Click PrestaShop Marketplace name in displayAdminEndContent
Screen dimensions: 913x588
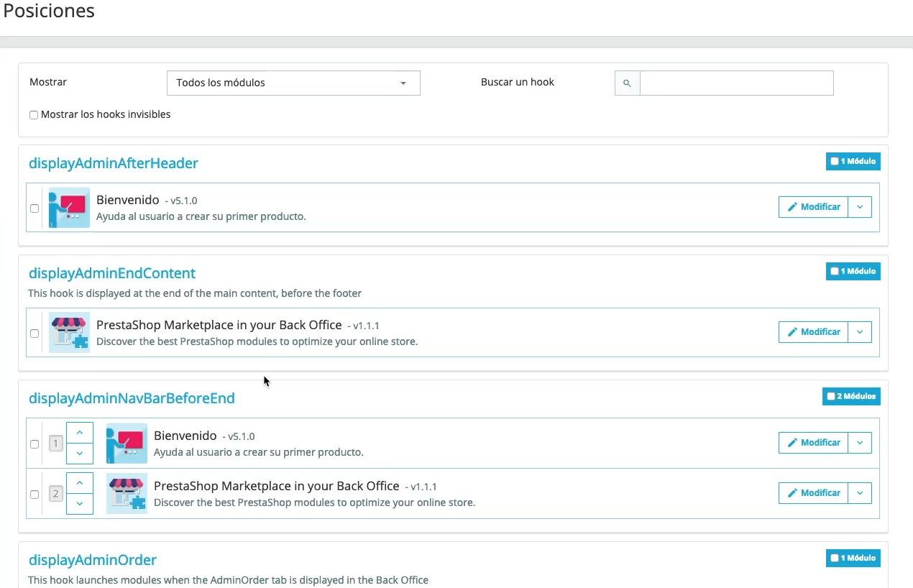(x=219, y=325)
